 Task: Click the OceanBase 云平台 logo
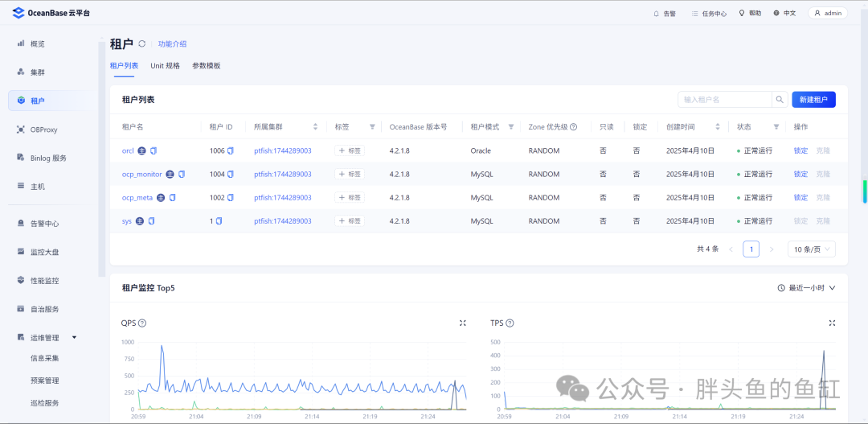51,14
